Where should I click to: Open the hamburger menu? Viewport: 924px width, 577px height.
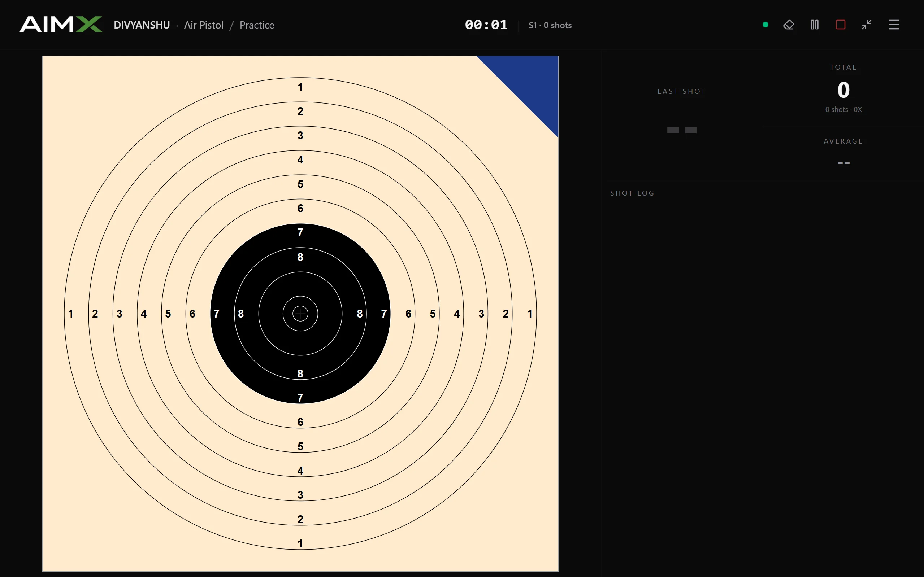[894, 25]
